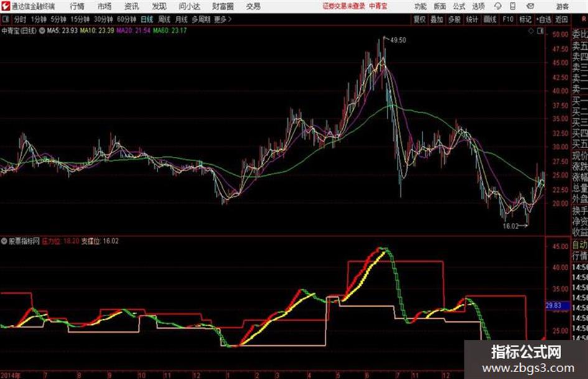Click the 49.50 high price label
Viewport: 588px width, 379px height.
point(398,40)
